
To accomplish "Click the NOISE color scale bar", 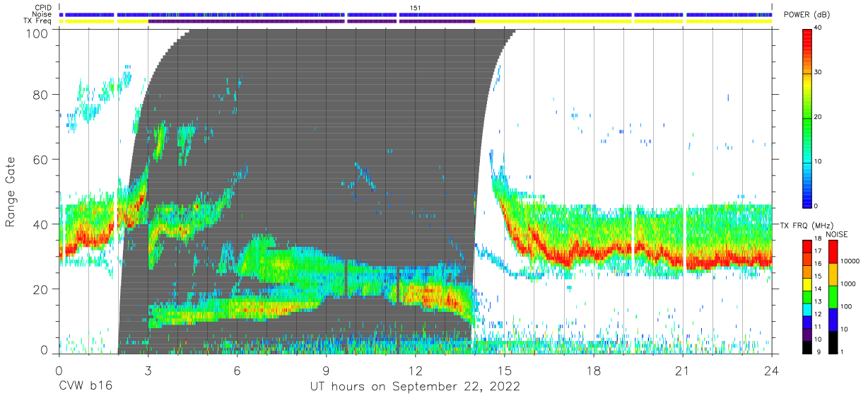I will click(x=833, y=296).
